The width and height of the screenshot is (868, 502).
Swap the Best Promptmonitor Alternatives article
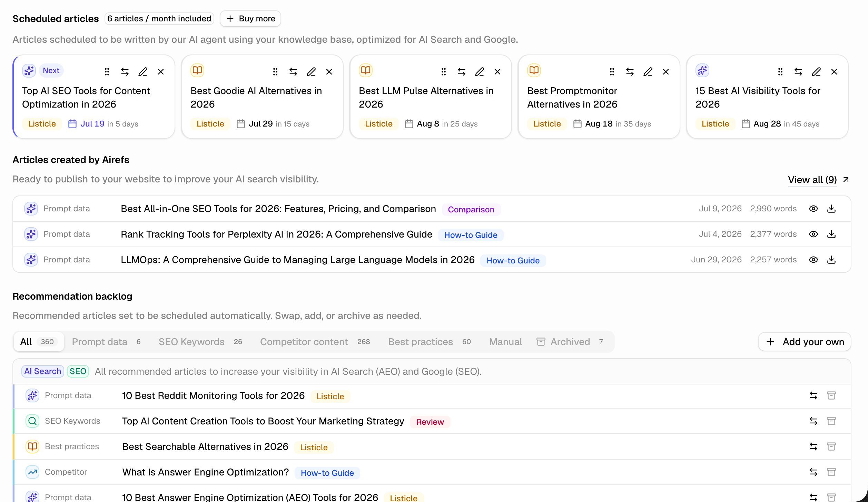tap(630, 72)
